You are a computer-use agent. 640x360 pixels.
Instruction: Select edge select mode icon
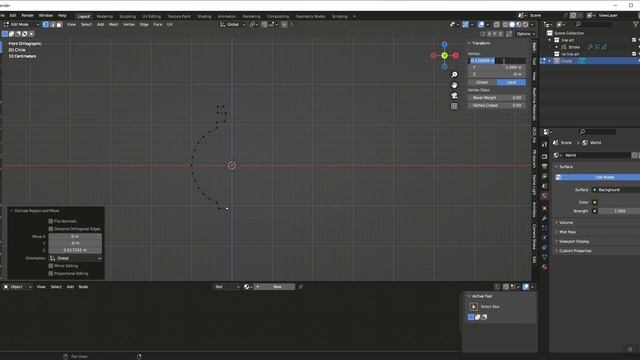pyautogui.click(x=52, y=24)
